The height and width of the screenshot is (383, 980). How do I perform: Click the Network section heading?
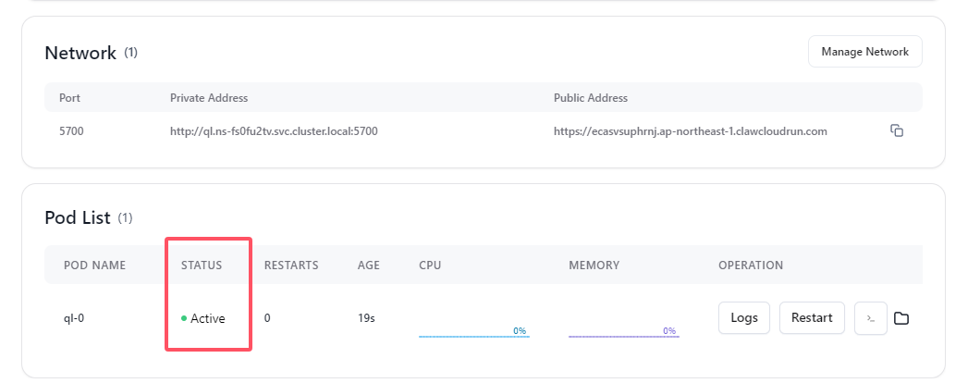pos(80,54)
